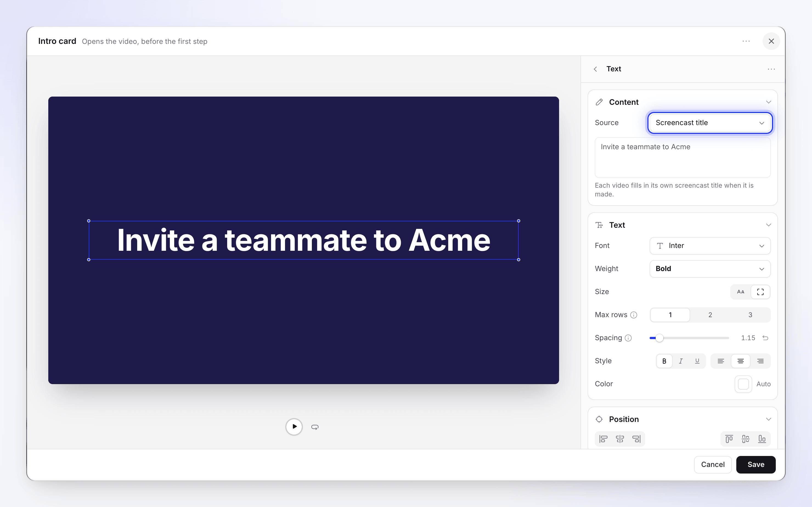Click the Cancel button
The image size is (812, 507).
(713, 464)
